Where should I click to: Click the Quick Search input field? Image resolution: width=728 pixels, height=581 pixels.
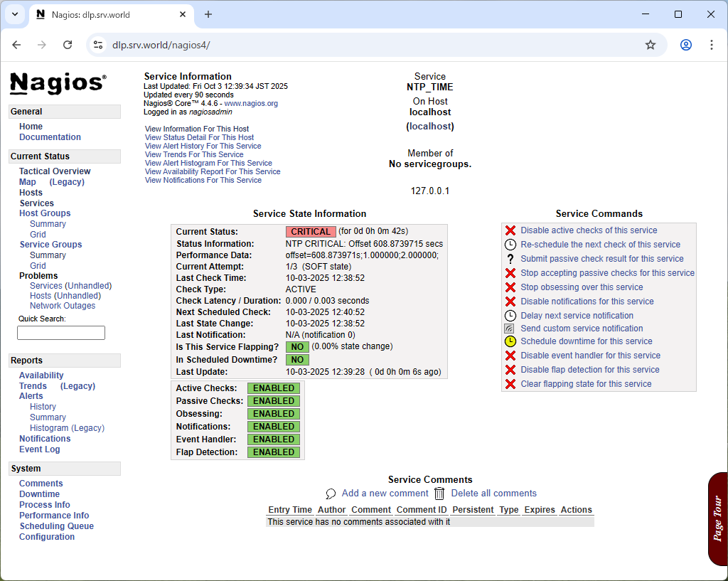click(61, 333)
